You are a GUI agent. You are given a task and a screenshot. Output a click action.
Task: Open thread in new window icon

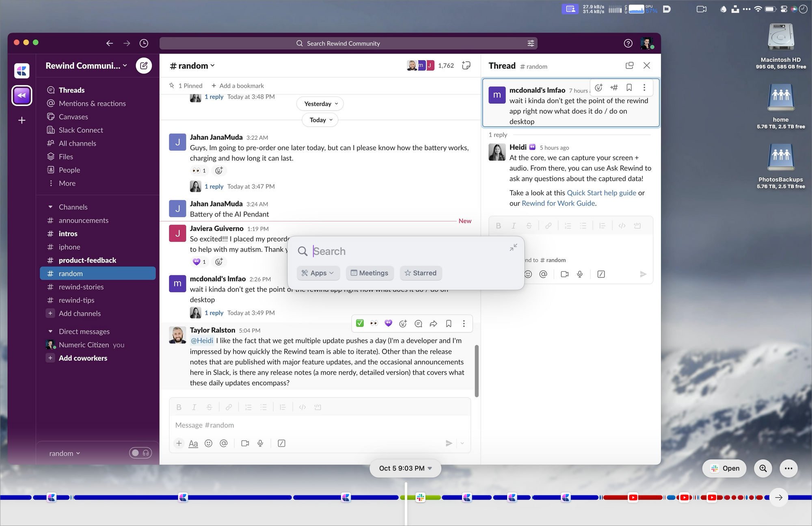(x=629, y=65)
